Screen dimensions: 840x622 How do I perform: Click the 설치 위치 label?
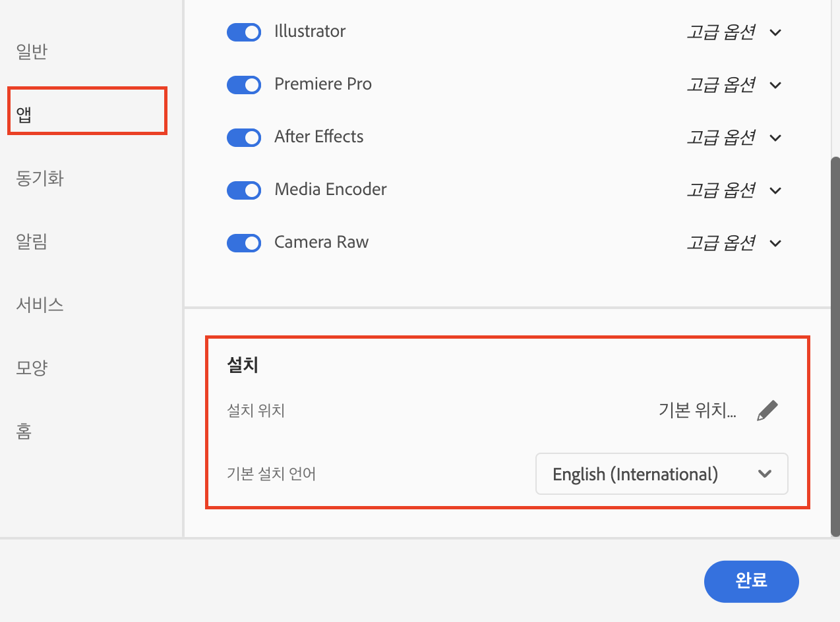[x=255, y=411]
